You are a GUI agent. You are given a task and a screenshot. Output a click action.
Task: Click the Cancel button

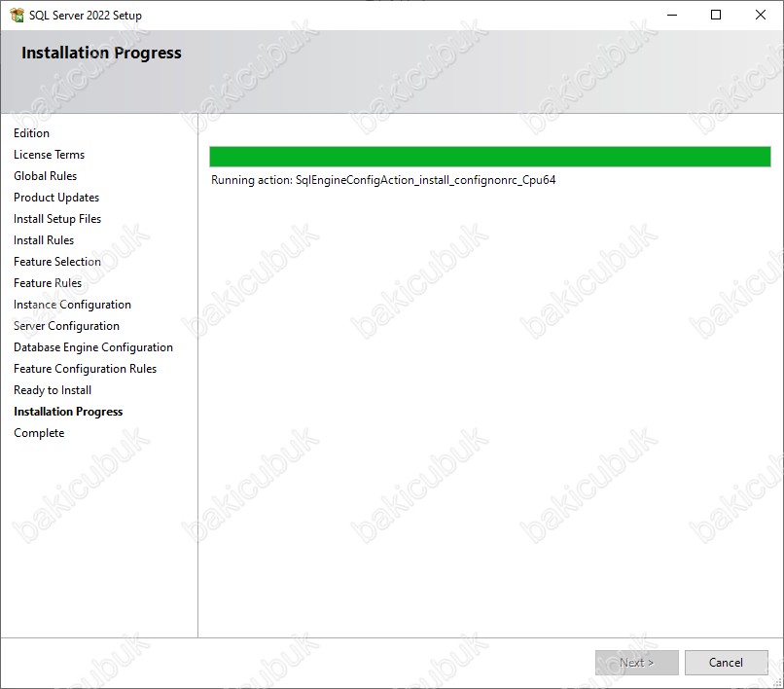click(726, 663)
